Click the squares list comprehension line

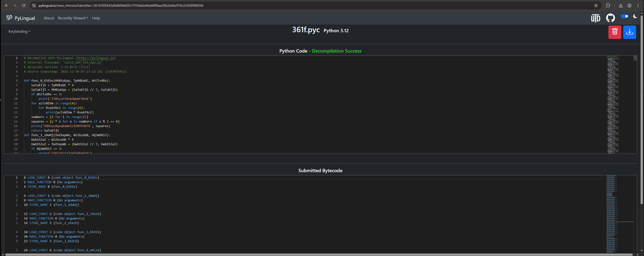pyautogui.click(x=75, y=122)
